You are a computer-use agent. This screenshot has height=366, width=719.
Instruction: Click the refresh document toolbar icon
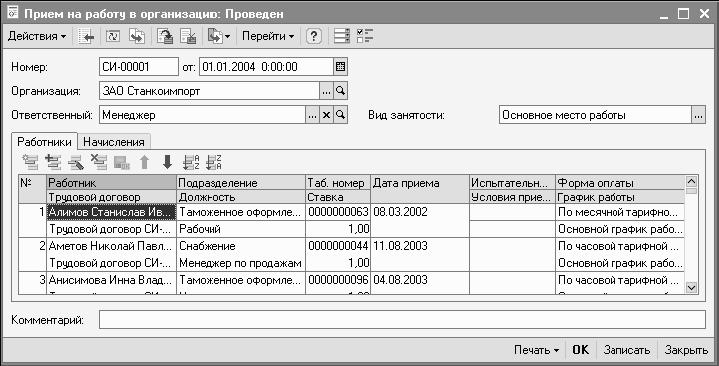coord(113,36)
